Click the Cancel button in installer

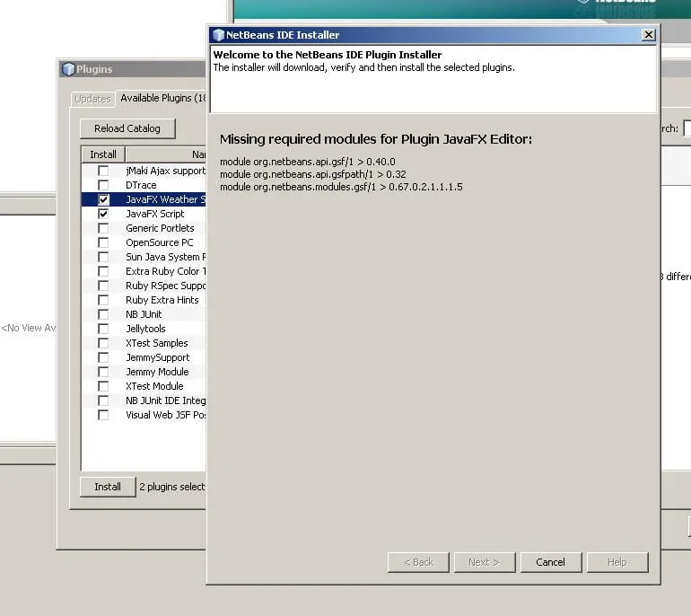tap(550, 562)
